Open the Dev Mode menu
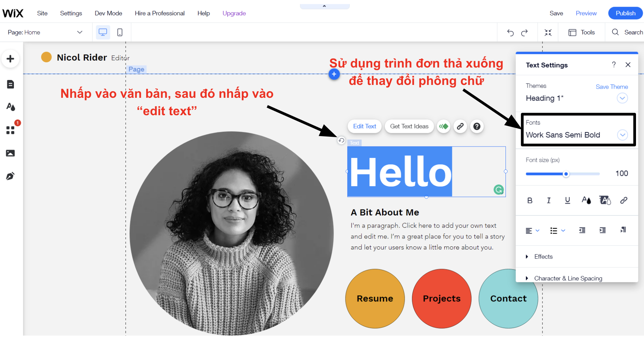The image size is (644, 339). coord(109,13)
